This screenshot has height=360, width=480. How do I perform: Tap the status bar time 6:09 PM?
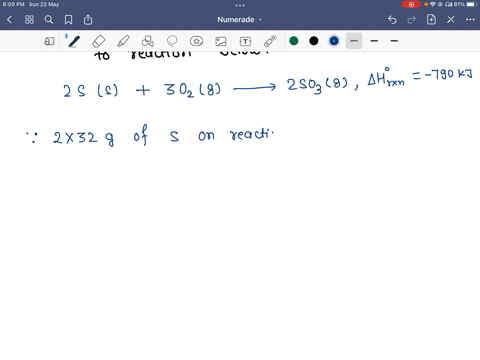tap(13, 4)
